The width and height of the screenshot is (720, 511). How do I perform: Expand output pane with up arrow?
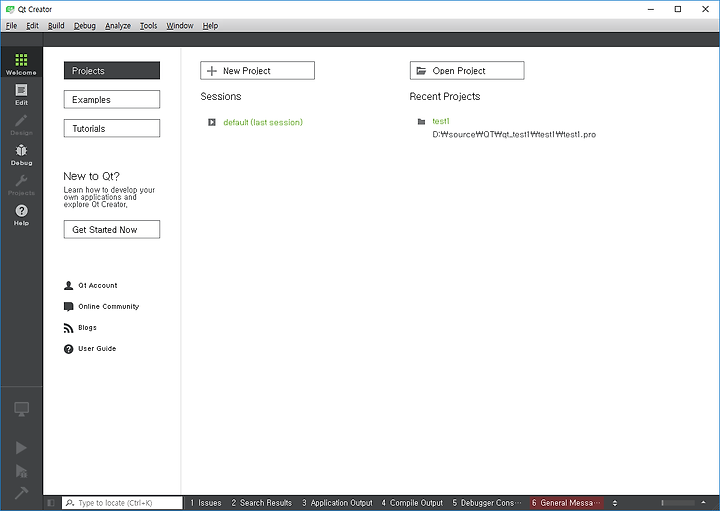point(703,503)
